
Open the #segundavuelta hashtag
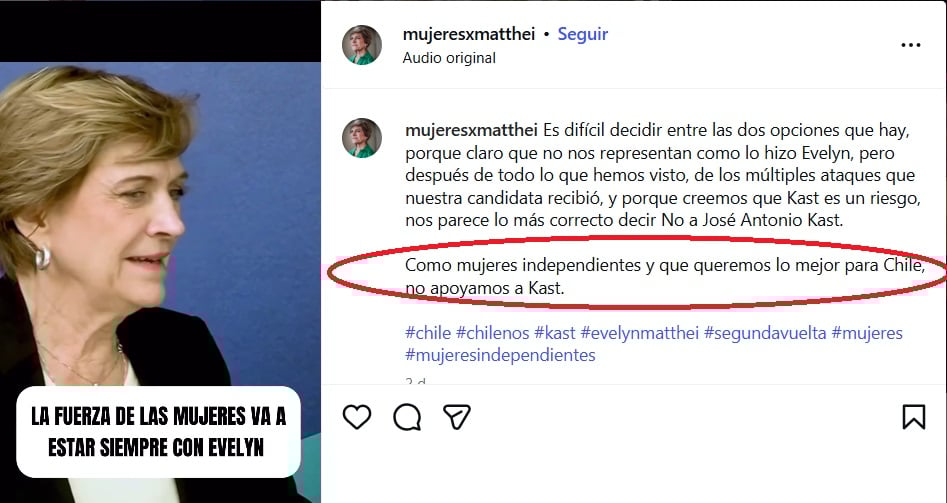[765, 333]
